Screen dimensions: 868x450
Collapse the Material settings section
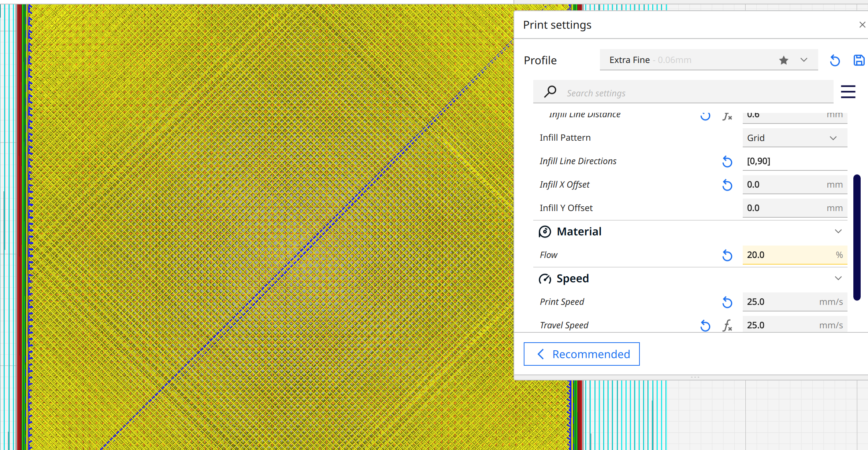coord(838,231)
